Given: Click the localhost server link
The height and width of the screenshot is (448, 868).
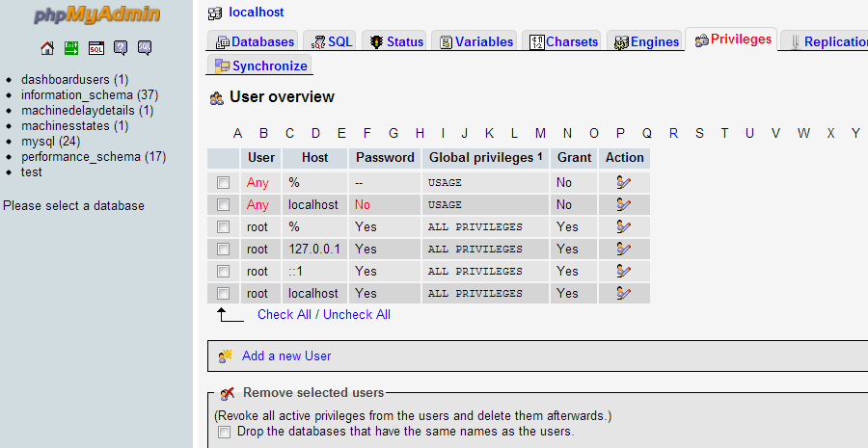Looking at the screenshot, I should (257, 13).
